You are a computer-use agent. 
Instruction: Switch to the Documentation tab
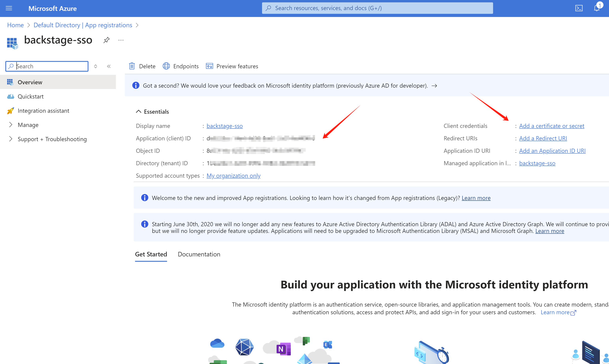[199, 254]
